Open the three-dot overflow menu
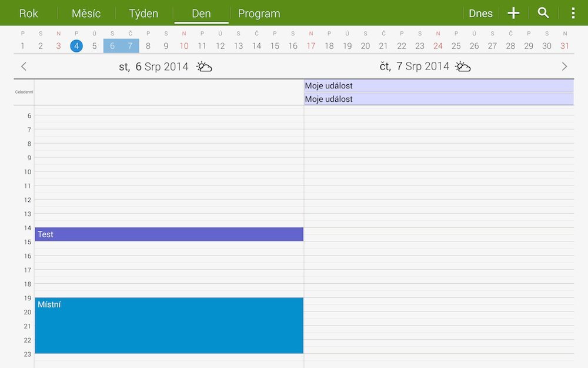588x368 pixels. tap(573, 13)
